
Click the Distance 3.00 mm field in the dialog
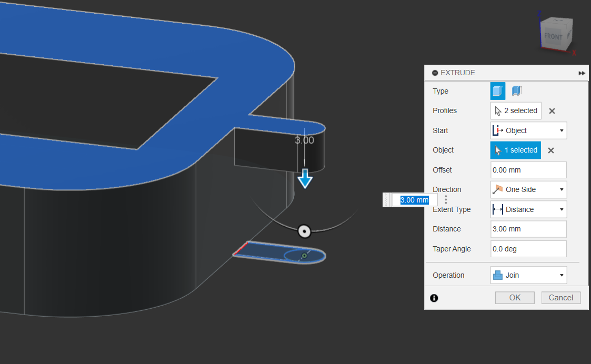point(528,229)
